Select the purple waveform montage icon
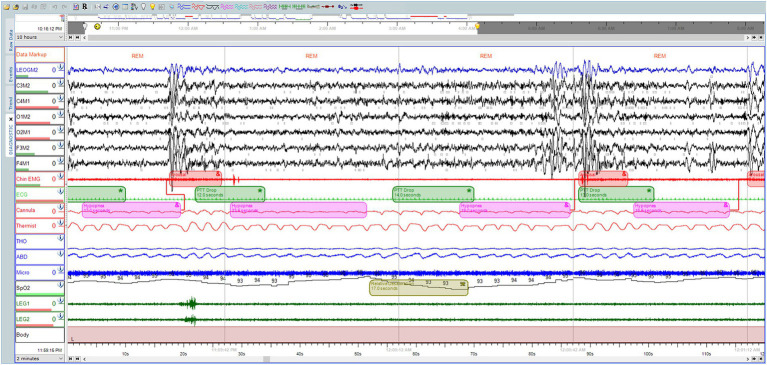Viewport: 767px width, 365px height. coord(270,7)
